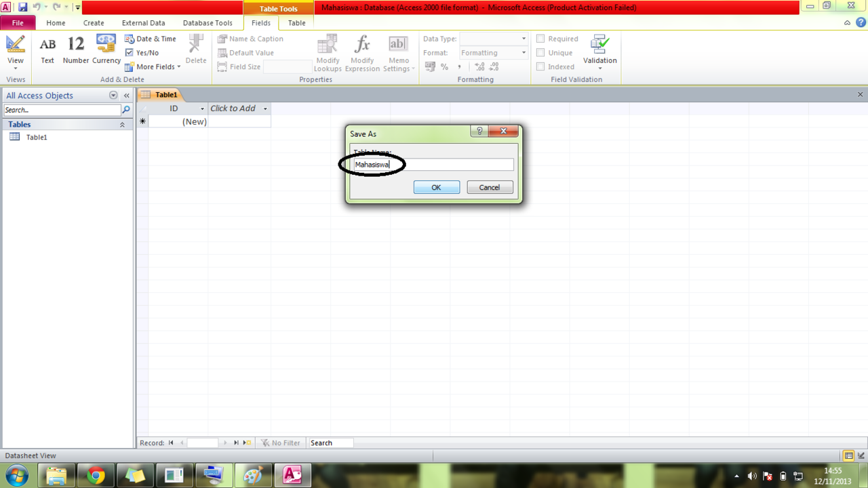Open Google Chrome from the taskbar
868x488 pixels.
[96, 476]
